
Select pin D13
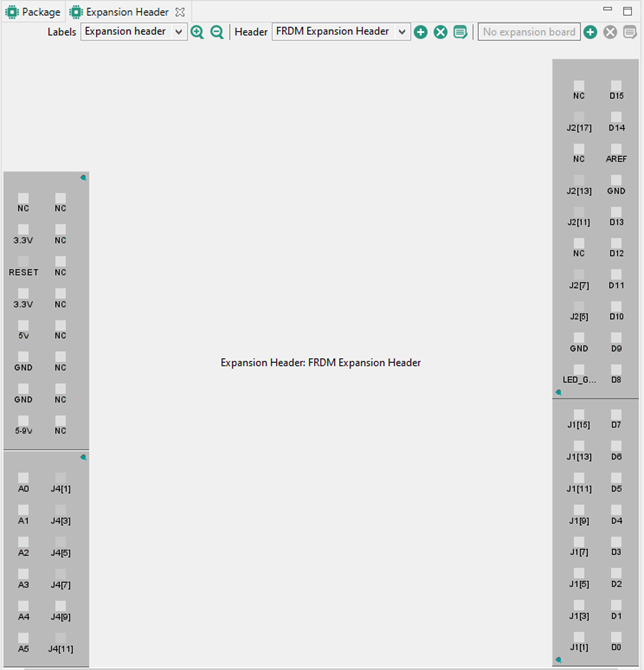(x=616, y=212)
